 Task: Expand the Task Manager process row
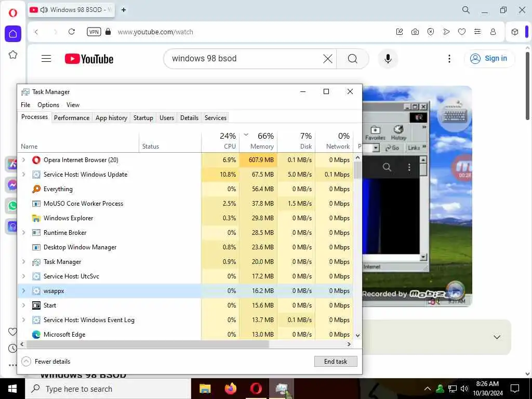(23, 262)
